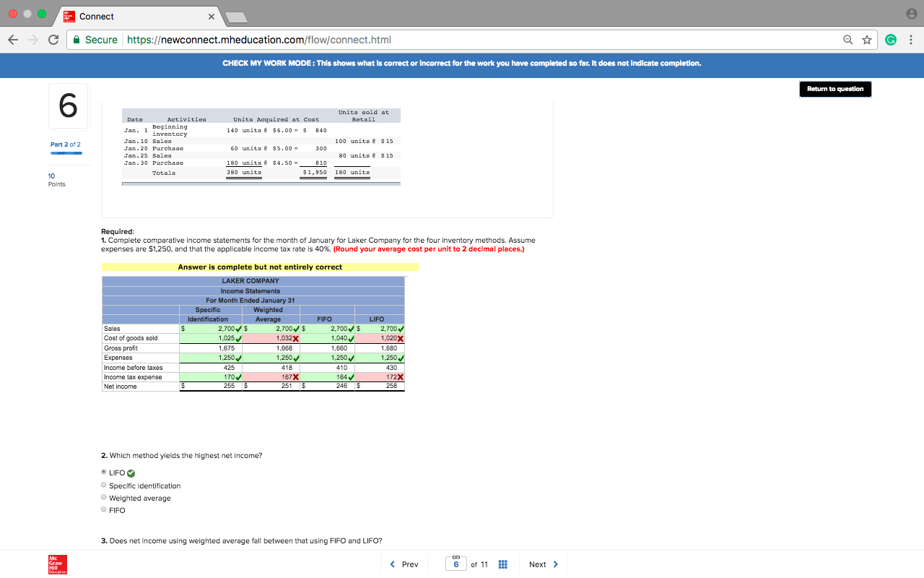Go to next question with Next

544,564
